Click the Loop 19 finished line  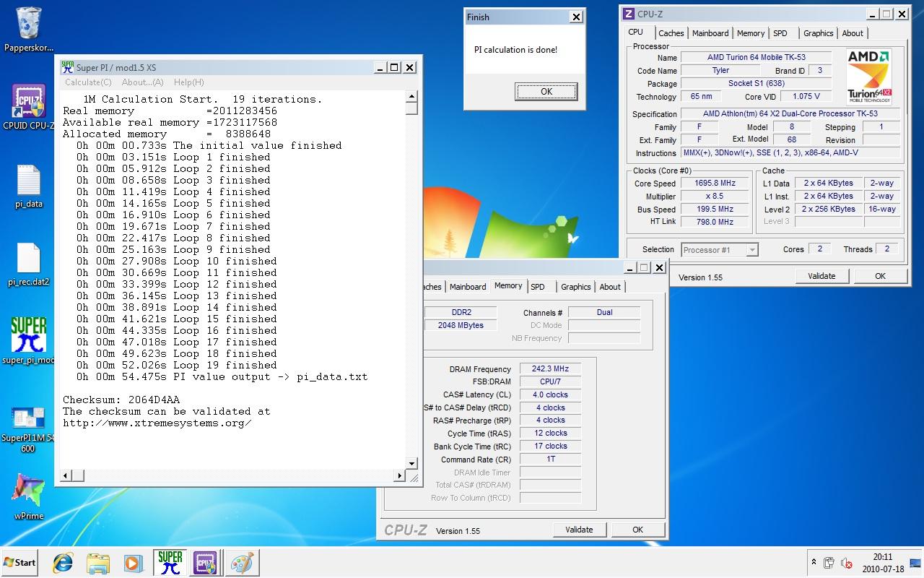(177, 365)
